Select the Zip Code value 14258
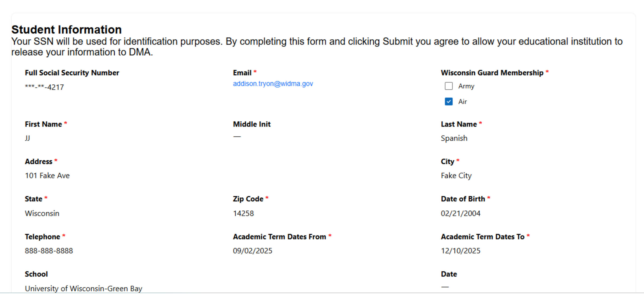 point(243,213)
